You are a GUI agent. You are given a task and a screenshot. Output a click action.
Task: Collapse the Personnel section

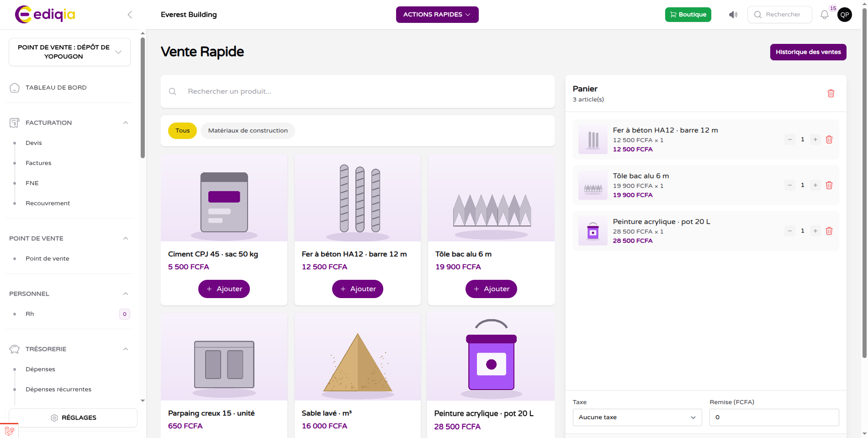pyautogui.click(x=126, y=294)
